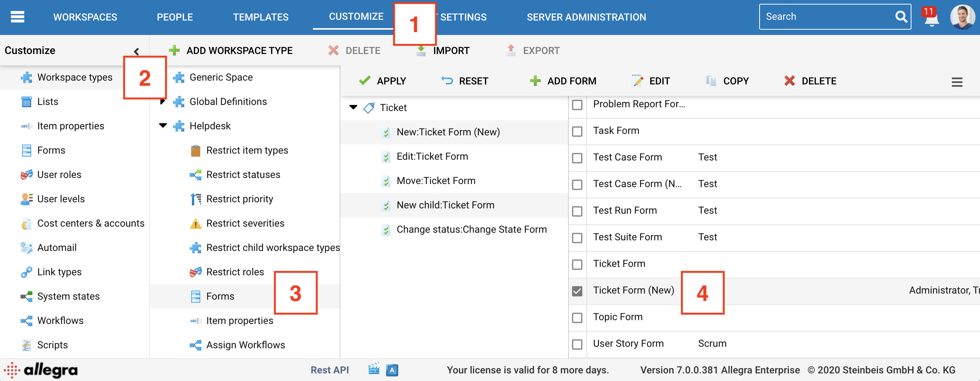The height and width of the screenshot is (381, 980).
Task: Open the Server Administration tab
Action: pyautogui.click(x=586, y=17)
